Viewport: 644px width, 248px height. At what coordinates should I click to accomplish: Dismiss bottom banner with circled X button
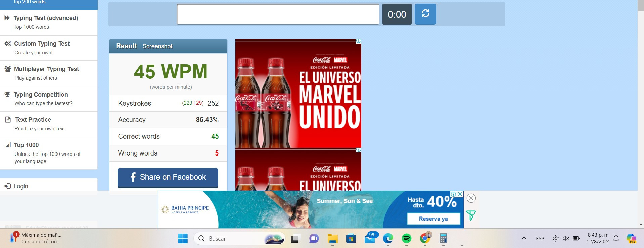coord(471,198)
